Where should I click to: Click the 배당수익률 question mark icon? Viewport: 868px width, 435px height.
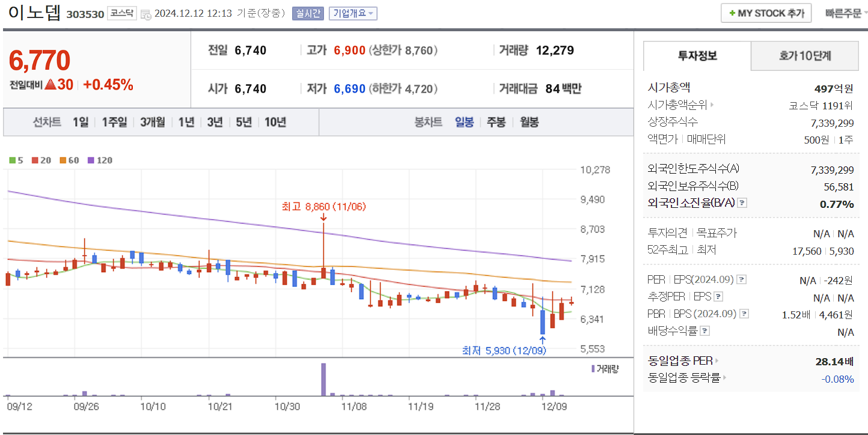[x=704, y=332]
